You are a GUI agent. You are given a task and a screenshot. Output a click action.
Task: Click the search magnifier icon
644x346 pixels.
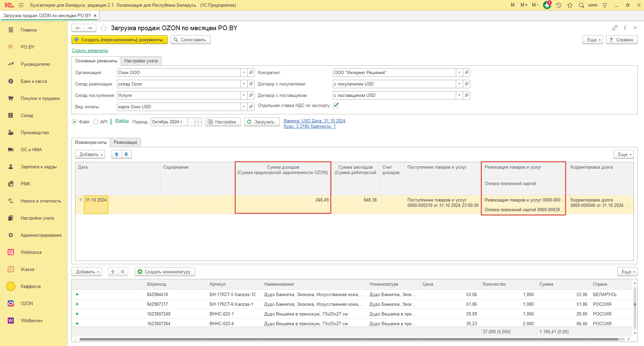[x=581, y=5]
